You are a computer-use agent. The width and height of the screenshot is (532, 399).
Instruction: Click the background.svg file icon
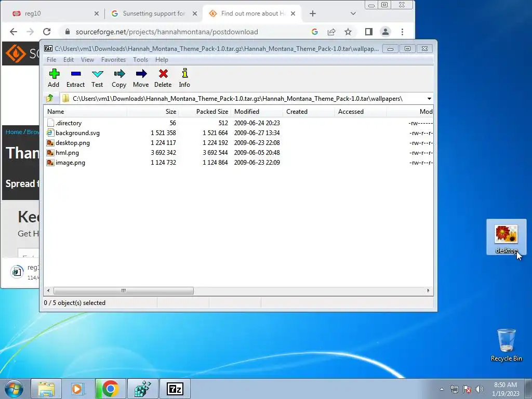(50, 132)
